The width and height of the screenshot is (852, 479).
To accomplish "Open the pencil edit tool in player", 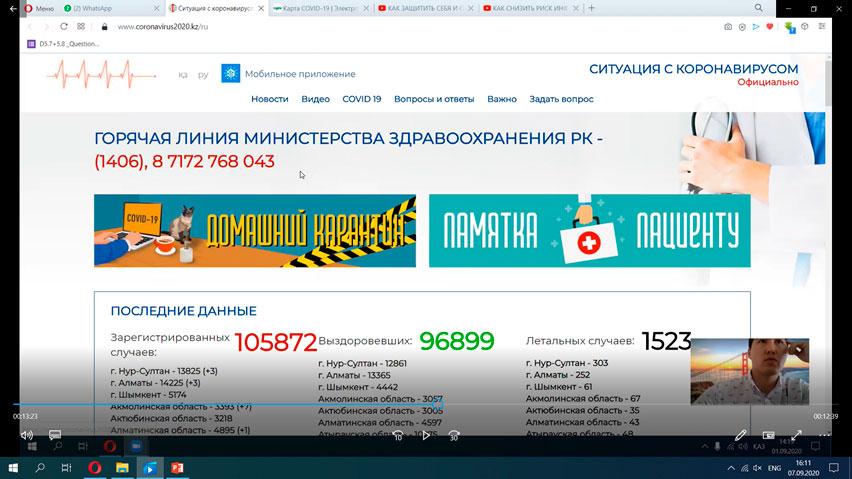I will (741, 435).
